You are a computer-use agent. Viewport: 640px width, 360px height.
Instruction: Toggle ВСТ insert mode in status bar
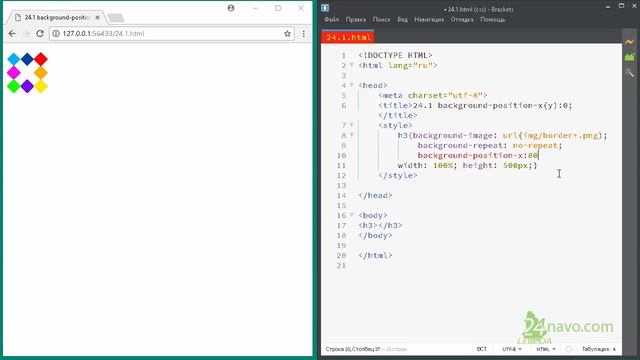pyautogui.click(x=482, y=349)
